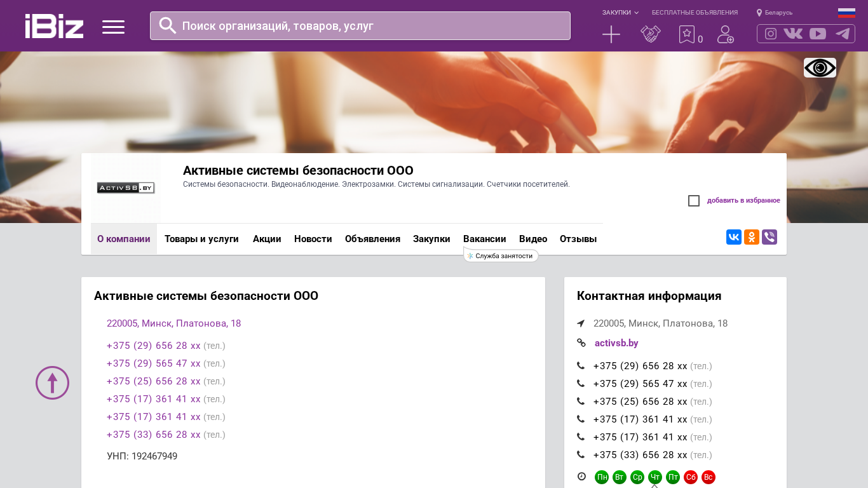Open the handshake partnership icon

click(x=650, y=34)
